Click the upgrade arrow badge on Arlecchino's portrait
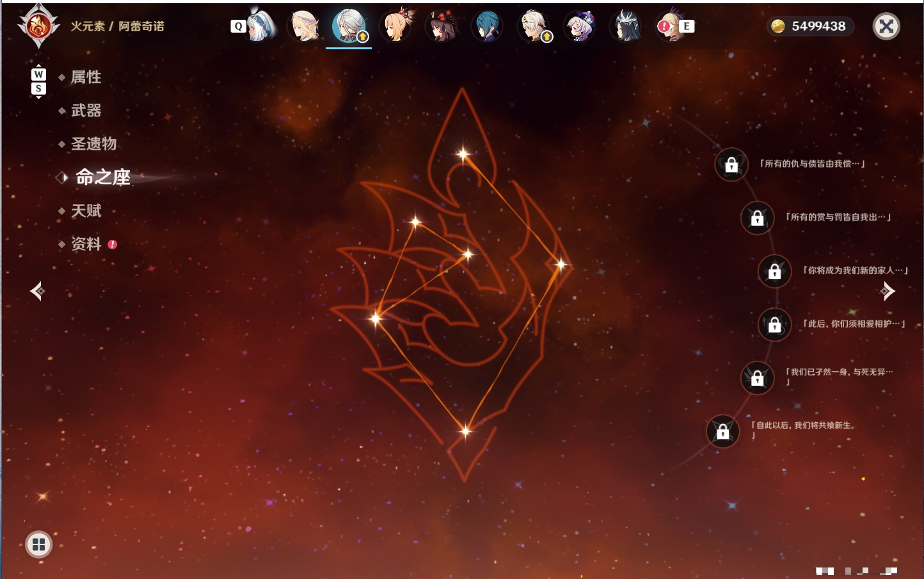This screenshot has width=924, height=579. tap(363, 37)
